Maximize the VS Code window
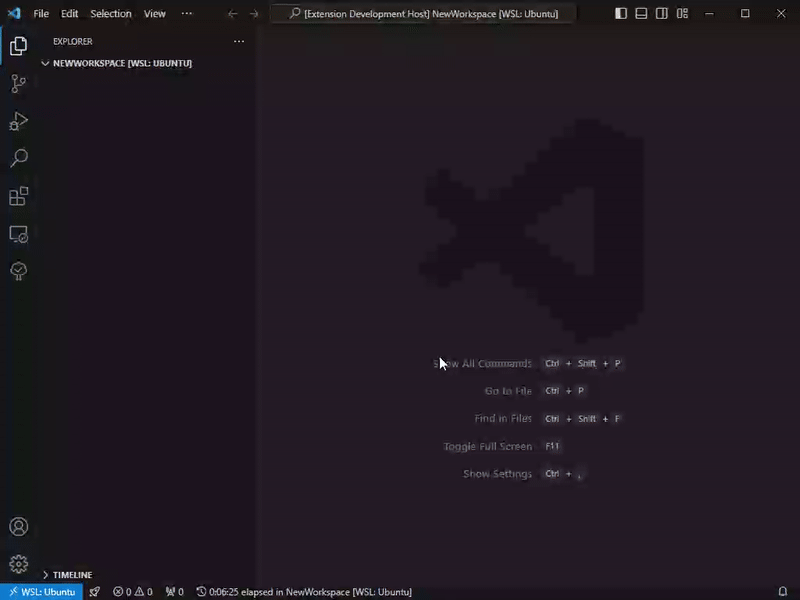 (745, 14)
